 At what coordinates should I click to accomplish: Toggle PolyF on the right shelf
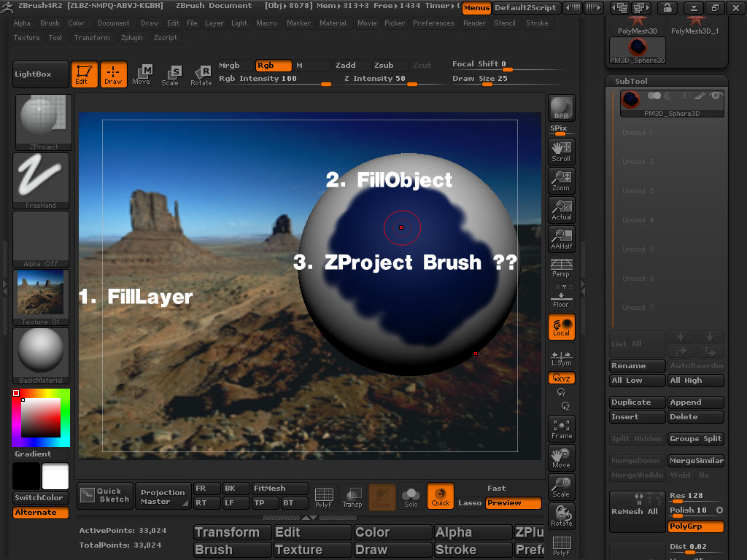tap(561, 545)
